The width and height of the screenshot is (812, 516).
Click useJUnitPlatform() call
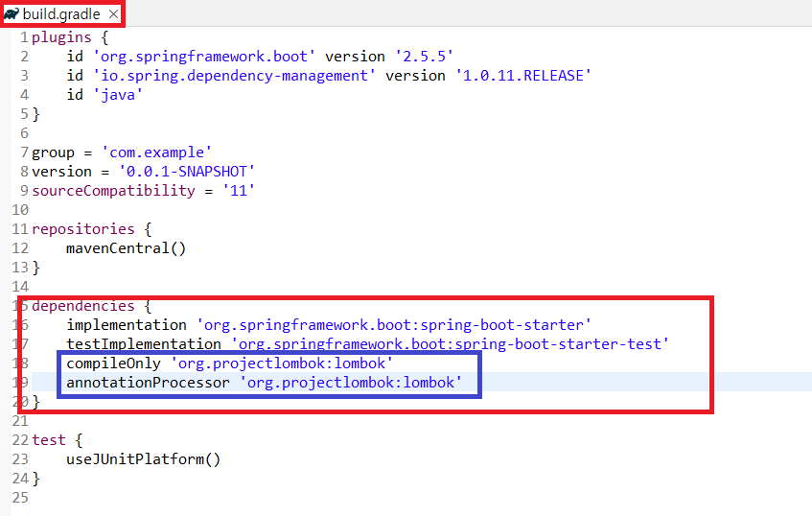coord(144,459)
